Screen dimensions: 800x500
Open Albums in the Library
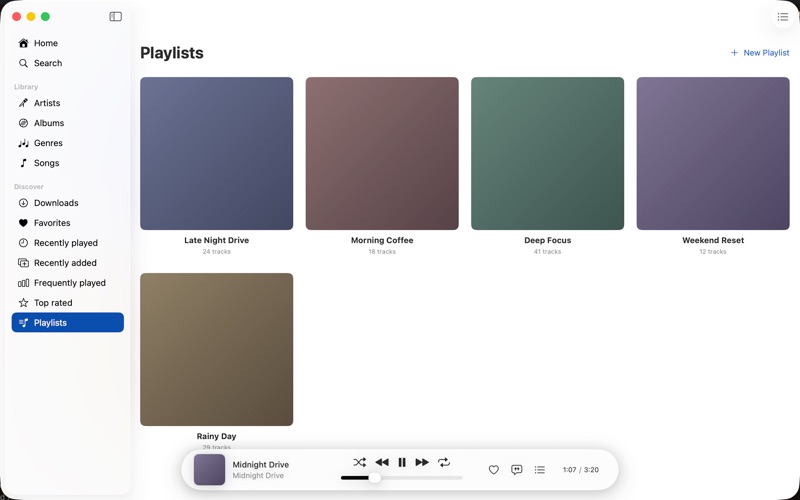click(68, 123)
